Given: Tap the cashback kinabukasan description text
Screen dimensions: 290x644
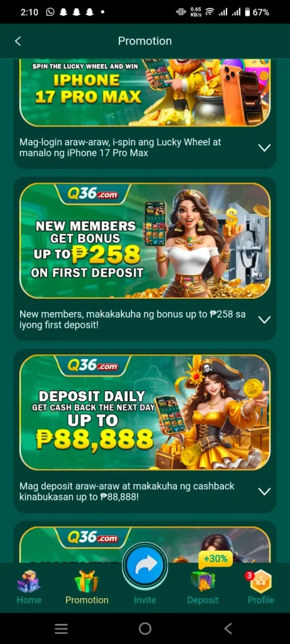Looking at the screenshot, I should (x=127, y=491).
